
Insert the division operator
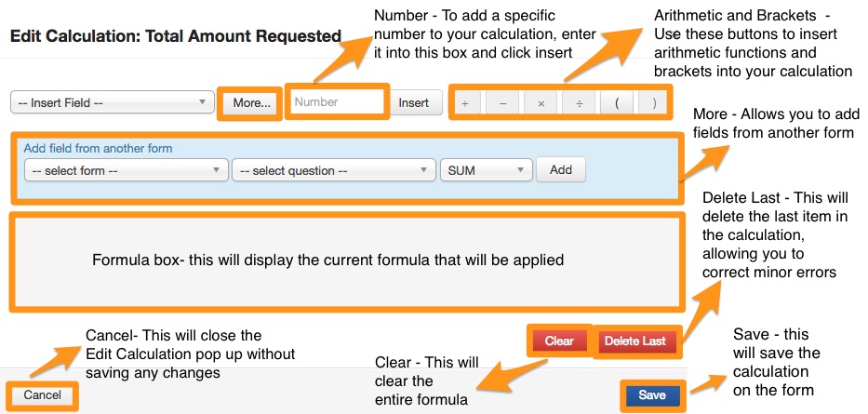580,103
